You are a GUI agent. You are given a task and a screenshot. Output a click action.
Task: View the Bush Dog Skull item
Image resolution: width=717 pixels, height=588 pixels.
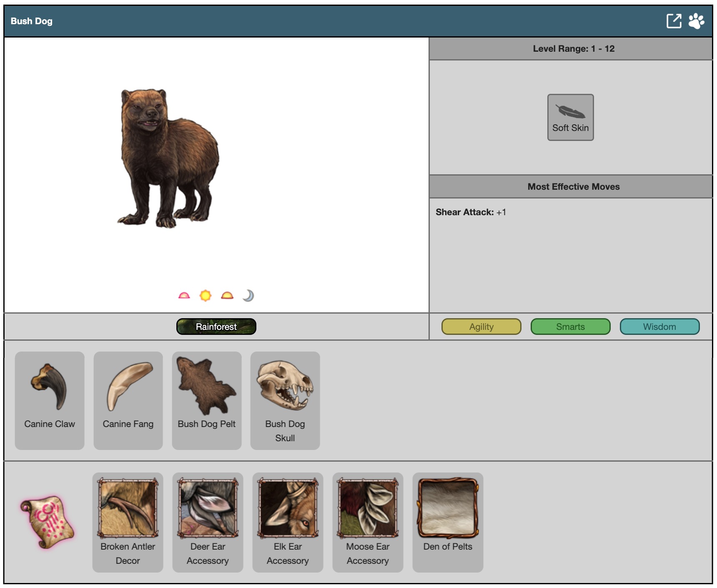[285, 400]
